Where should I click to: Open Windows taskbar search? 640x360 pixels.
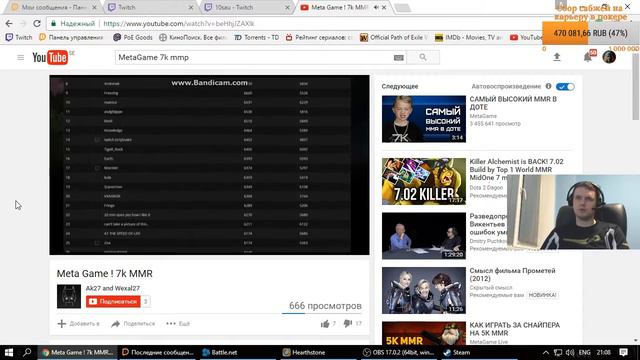(27, 353)
